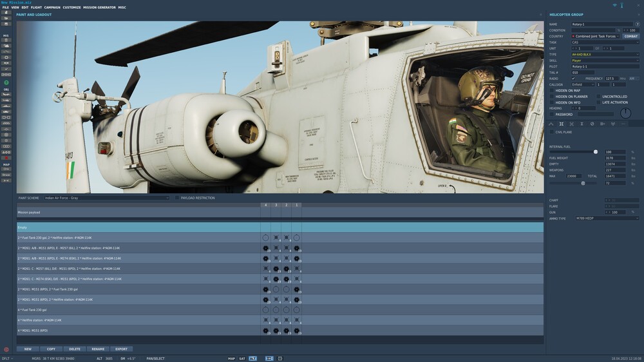
Task: Click the COPY payload button
Action: [52, 349]
